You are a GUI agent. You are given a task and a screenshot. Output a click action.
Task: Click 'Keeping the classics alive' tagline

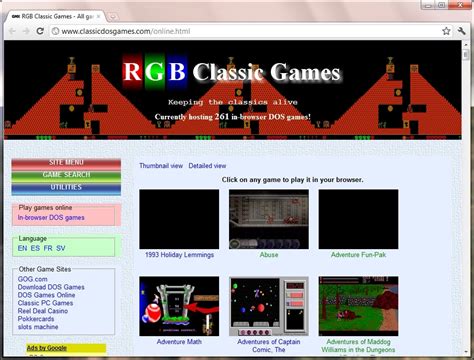click(x=233, y=102)
